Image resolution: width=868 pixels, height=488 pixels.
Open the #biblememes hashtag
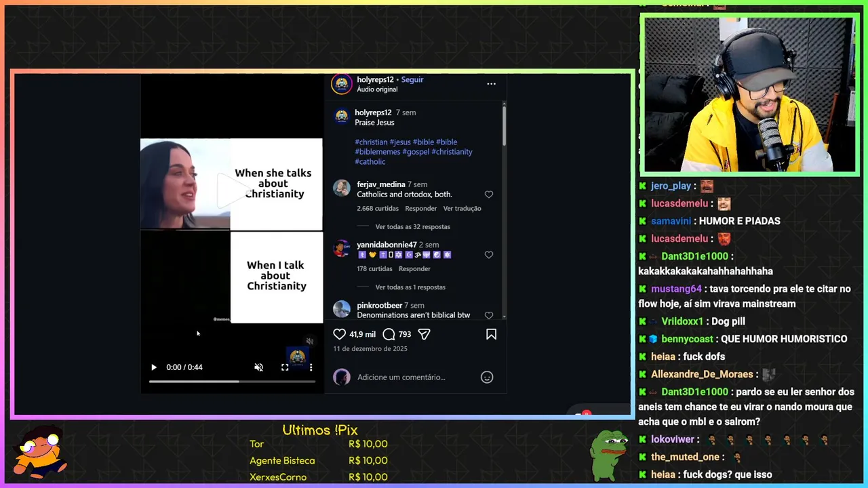(x=378, y=152)
